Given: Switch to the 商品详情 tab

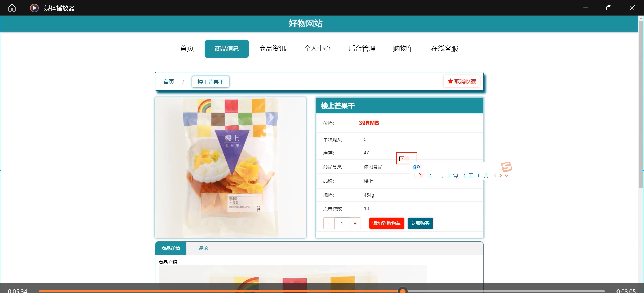Looking at the screenshot, I should [x=171, y=248].
